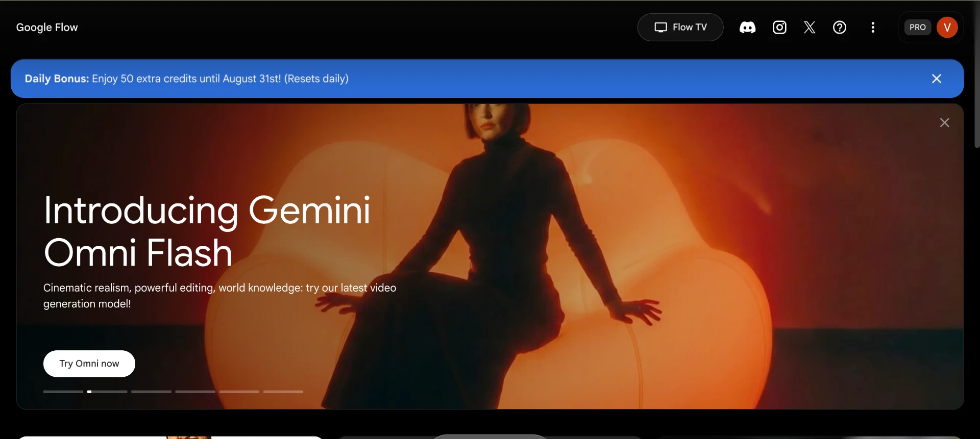Click the Cinematic realism description text

click(219, 296)
